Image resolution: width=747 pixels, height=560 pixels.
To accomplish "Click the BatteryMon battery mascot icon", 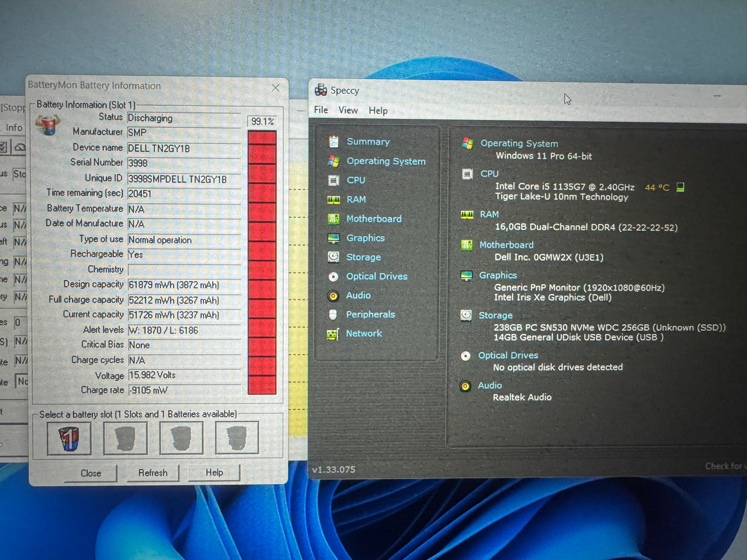I will point(47,124).
